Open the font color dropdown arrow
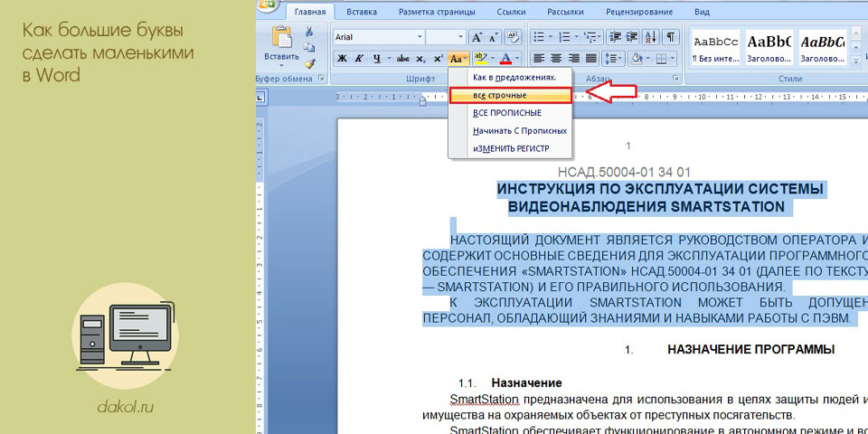 click(517, 58)
